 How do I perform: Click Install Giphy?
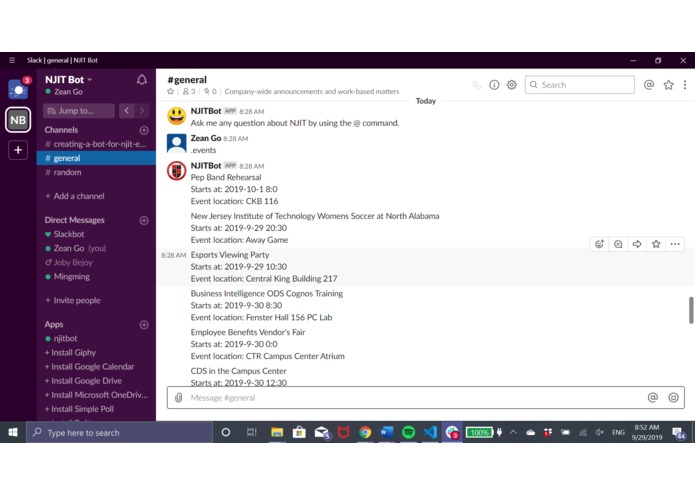tap(70, 353)
